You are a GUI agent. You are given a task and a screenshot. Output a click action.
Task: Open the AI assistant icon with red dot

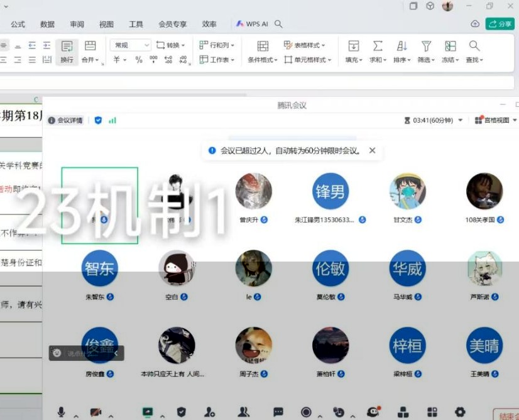(374, 412)
